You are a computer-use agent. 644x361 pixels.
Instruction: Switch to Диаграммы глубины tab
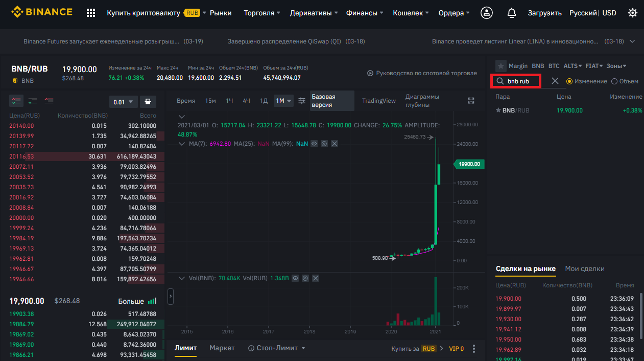(x=422, y=101)
